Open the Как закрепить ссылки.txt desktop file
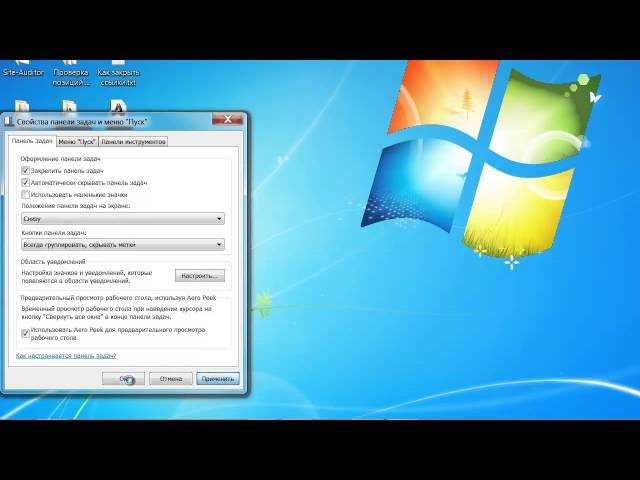This screenshot has width=640, height=480. (118, 74)
